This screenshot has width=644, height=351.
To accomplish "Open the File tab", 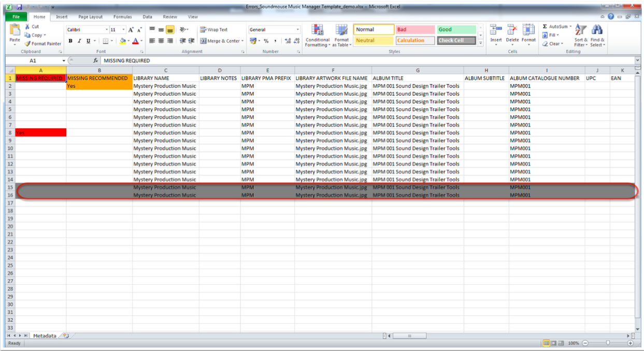I will 16,17.
